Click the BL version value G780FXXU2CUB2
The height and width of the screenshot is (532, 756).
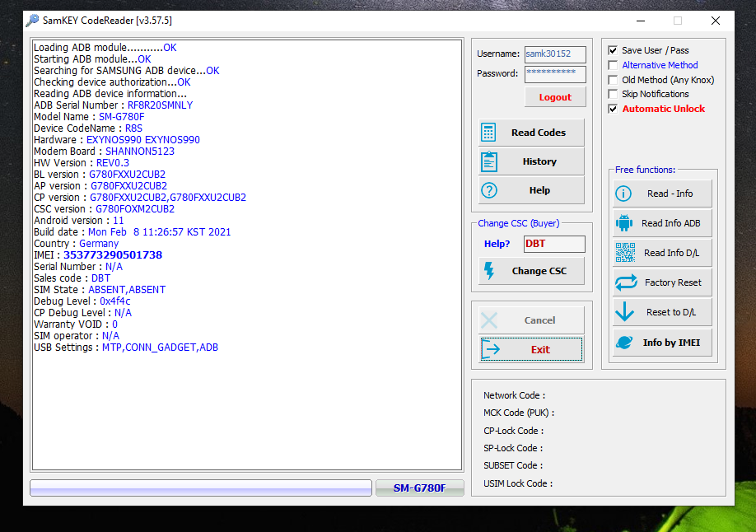click(128, 174)
